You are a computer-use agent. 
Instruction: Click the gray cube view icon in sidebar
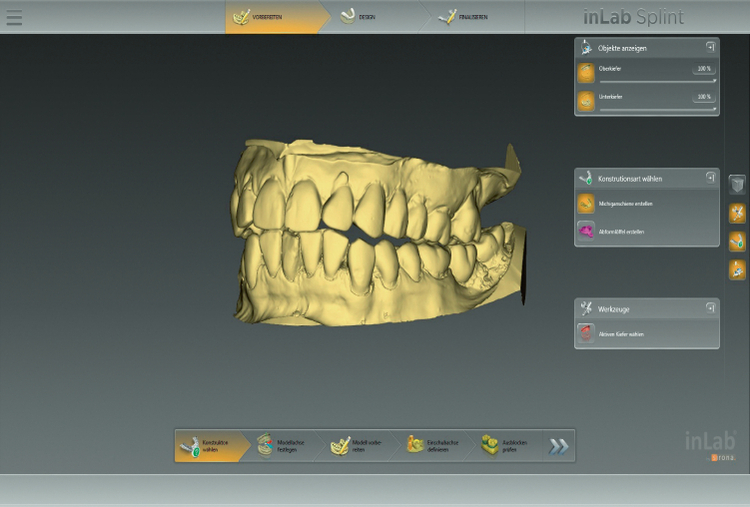pyautogui.click(x=737, y=184)
